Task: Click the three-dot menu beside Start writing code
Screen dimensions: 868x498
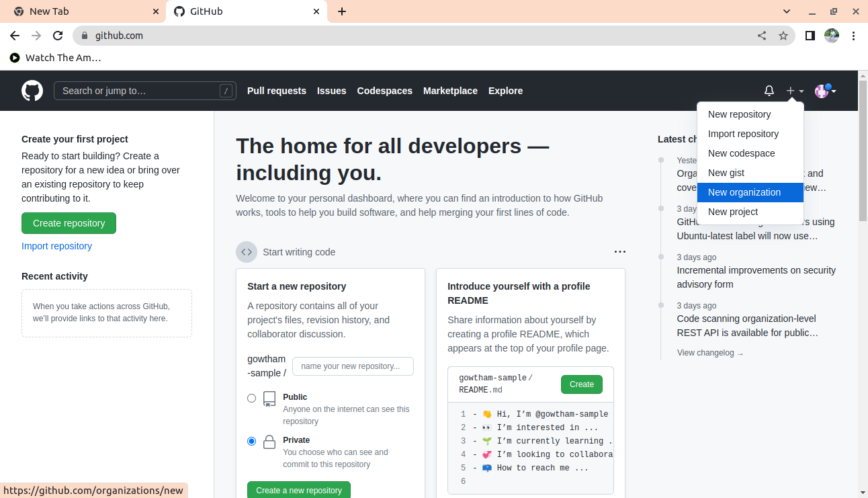Action: pos(619,252)
